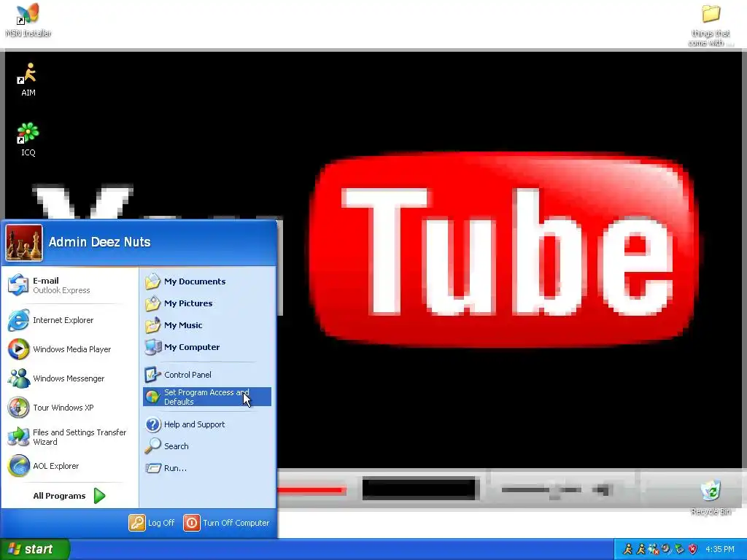Open Files and Settings Transfer Wizard

[69, 437]
